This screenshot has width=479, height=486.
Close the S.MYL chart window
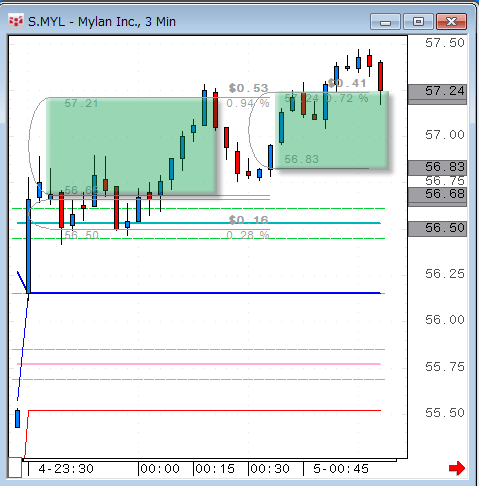point(451,22)
